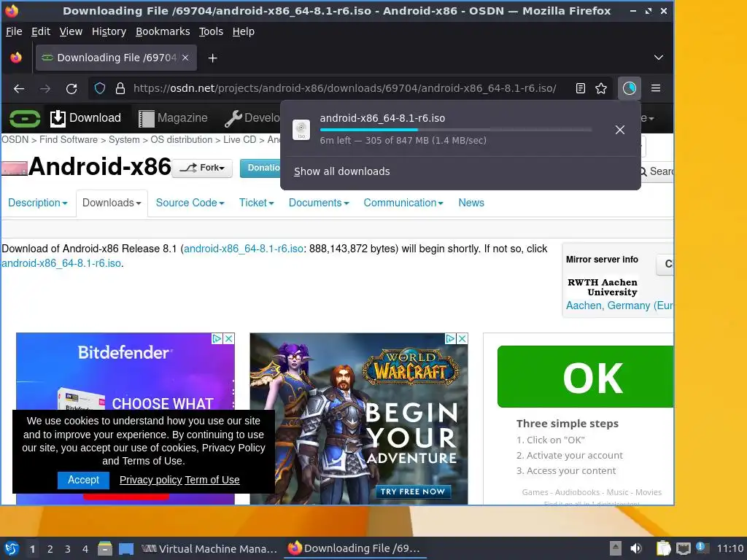747x560 pixels.
Task: Open the taskbar file manager icon
Action: (105, 548)
